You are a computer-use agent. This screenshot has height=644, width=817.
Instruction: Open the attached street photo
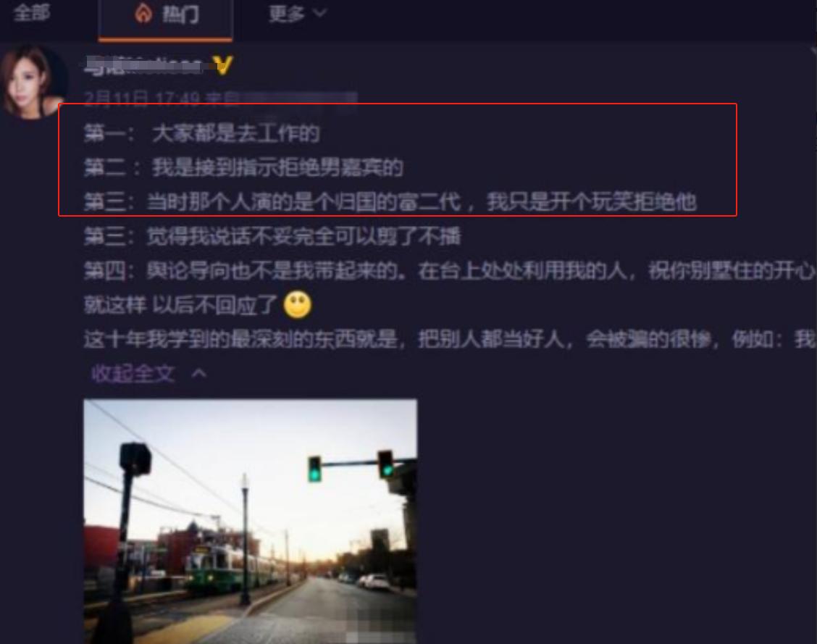point(250,521)
